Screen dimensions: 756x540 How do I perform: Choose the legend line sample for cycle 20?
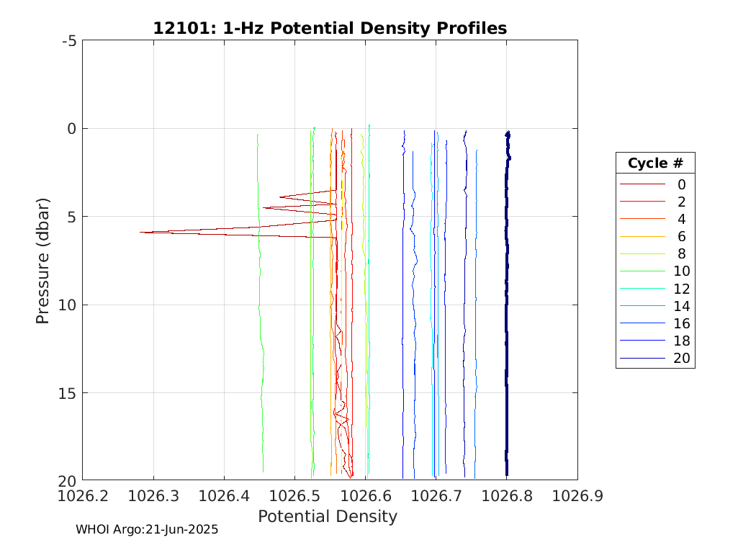636,359
